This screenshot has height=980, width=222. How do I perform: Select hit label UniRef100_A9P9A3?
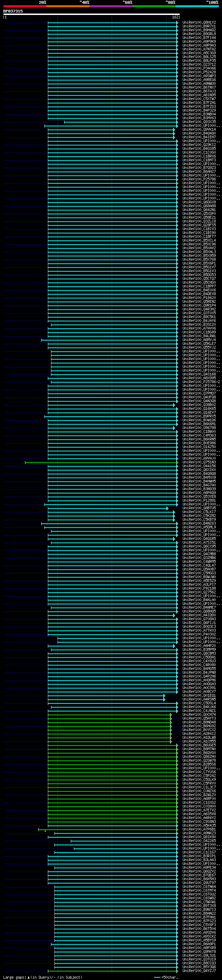coord(199,45)
